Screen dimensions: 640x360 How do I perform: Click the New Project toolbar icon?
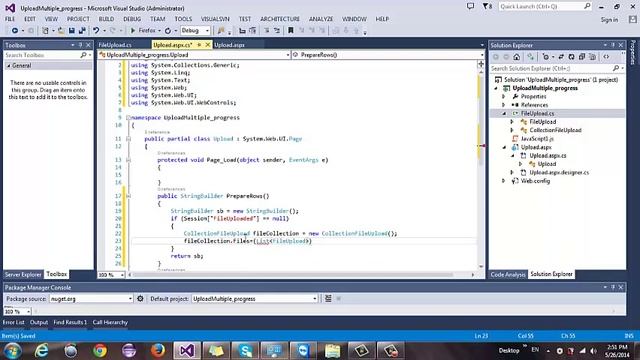(45, 31)
